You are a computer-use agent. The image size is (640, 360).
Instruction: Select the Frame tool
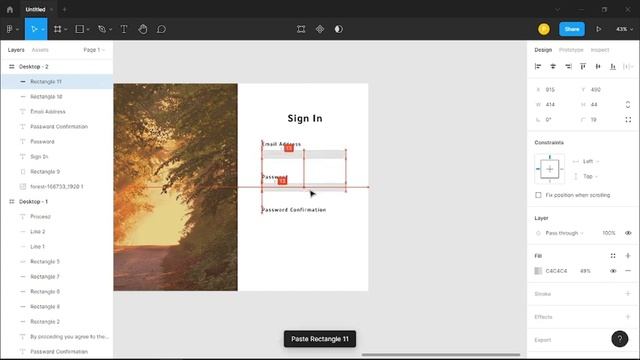click(x=58, y=29)
